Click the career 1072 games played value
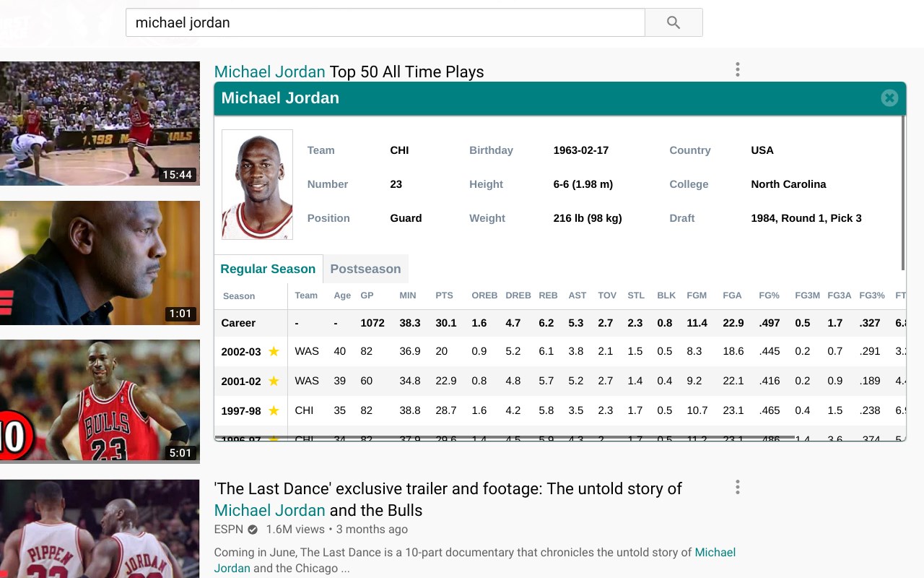The height and width of the screenshot is (578, 924). point(372,323)
